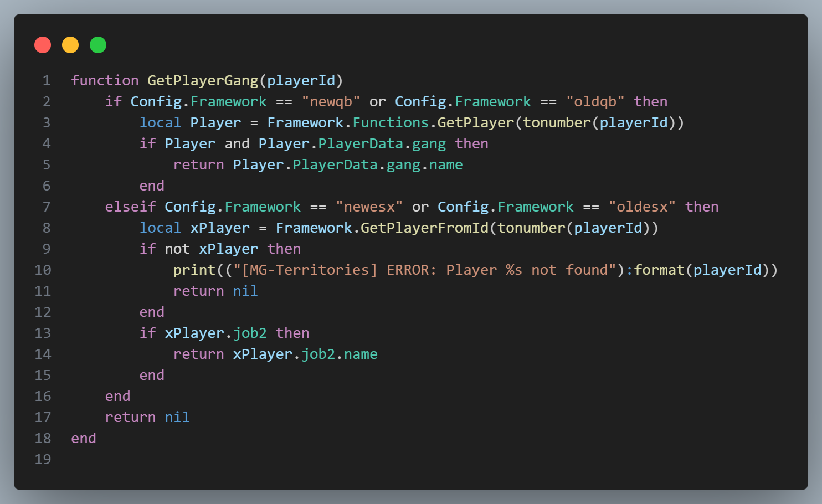
Task: Click line number 1 in gutter
Action: tap(47, 81)
